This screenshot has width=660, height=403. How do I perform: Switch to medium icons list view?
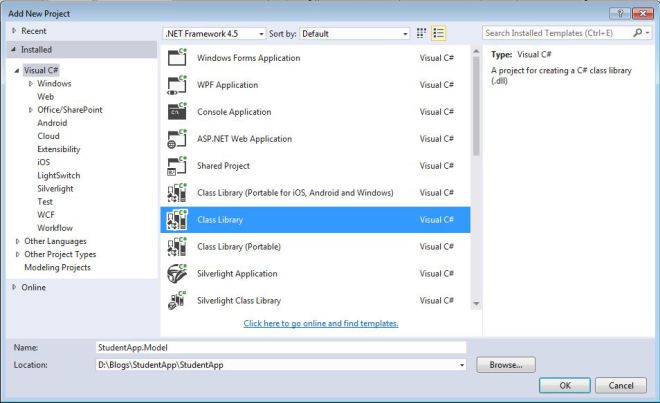pos(438,33)
